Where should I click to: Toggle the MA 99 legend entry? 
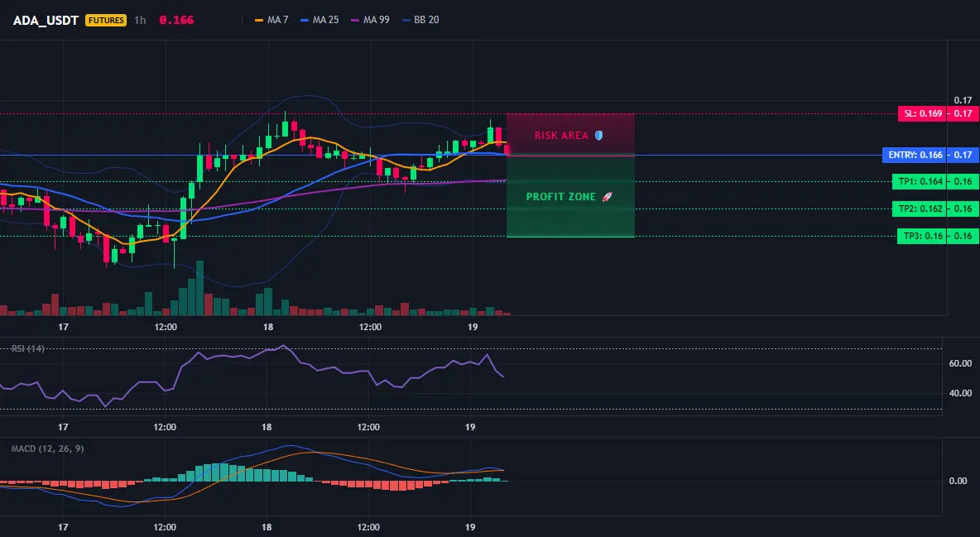370,20
